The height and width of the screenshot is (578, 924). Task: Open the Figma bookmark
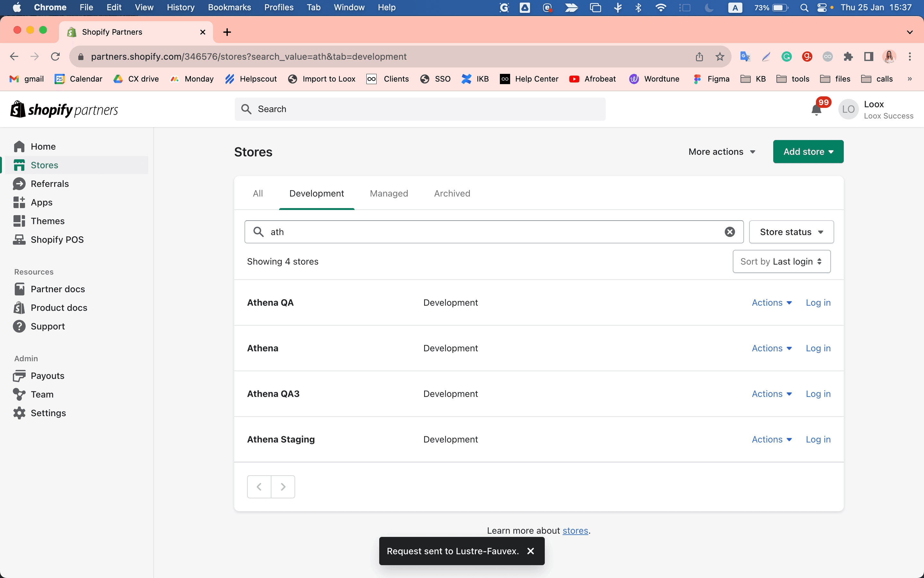pos(711,79)
